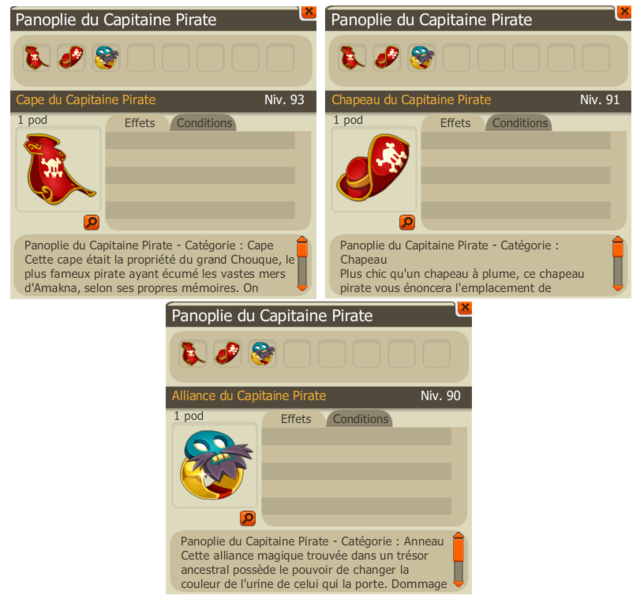Image resolution: width=640 pixels, height=603 pixels.
Task: Select the cape icon in Alliance window set row
Action: (193, 353)
